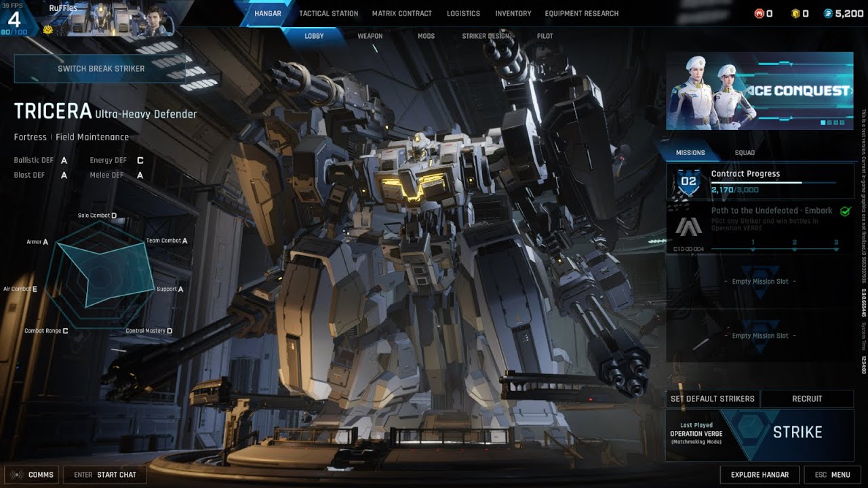Open the Mods sub-tab
The width and height of the screenshot is (868, 488).
point(426,36)
